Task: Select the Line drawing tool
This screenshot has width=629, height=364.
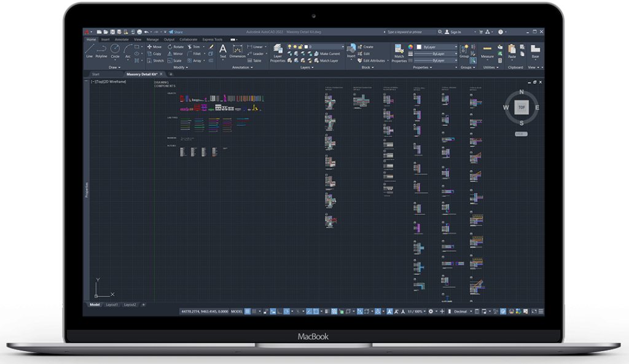Action: [x=90, y=51]
